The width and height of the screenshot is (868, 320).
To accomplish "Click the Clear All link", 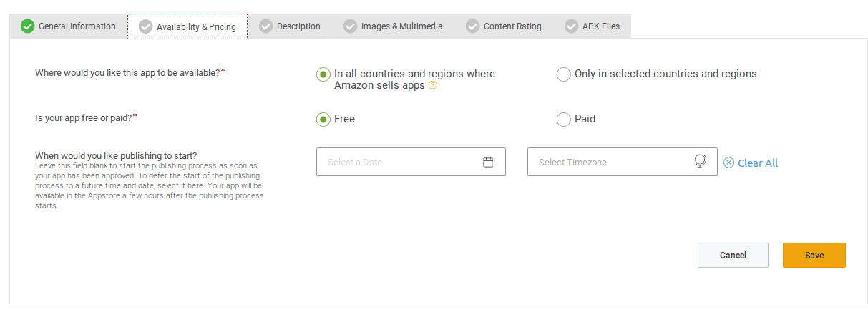I will coord(758,163).
